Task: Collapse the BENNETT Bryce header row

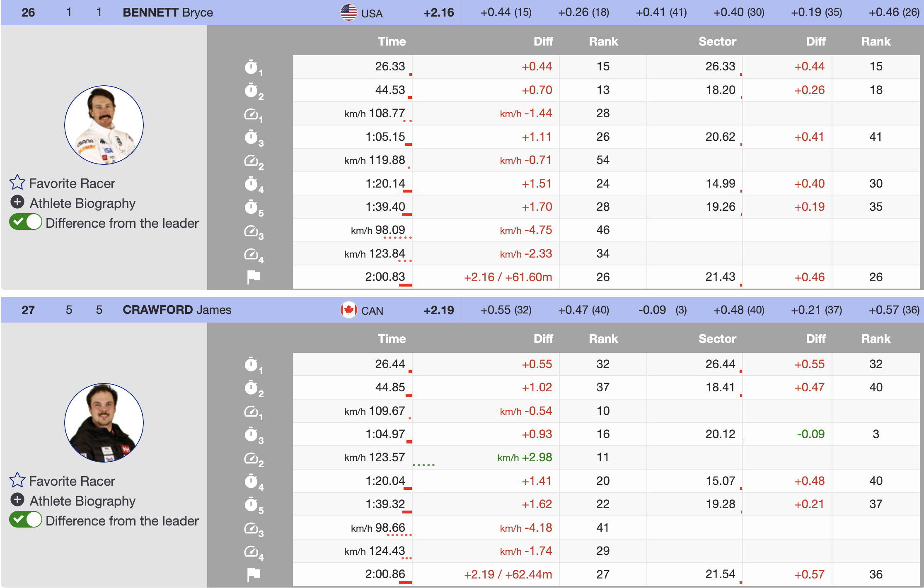Action: click(167, 12)
